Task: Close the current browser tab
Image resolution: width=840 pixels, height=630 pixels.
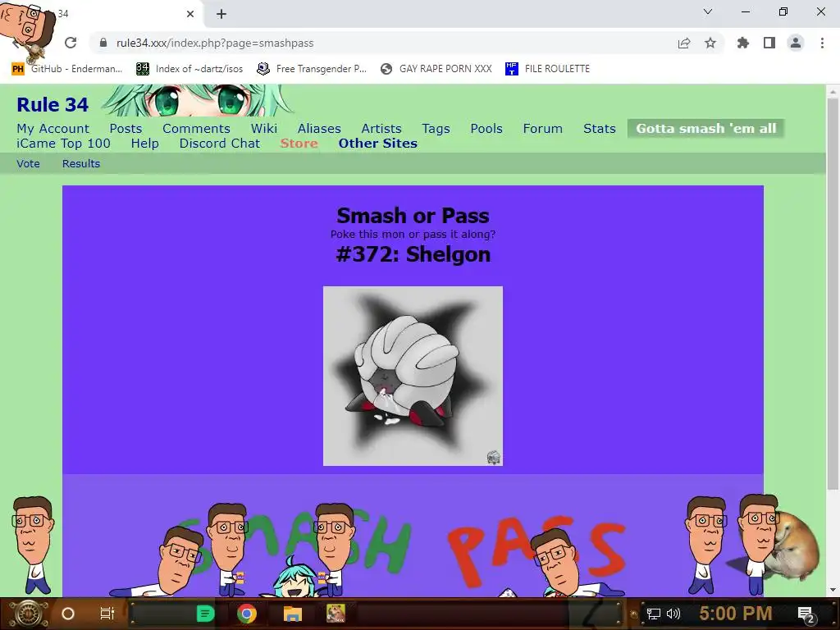Action: [190, 14]
